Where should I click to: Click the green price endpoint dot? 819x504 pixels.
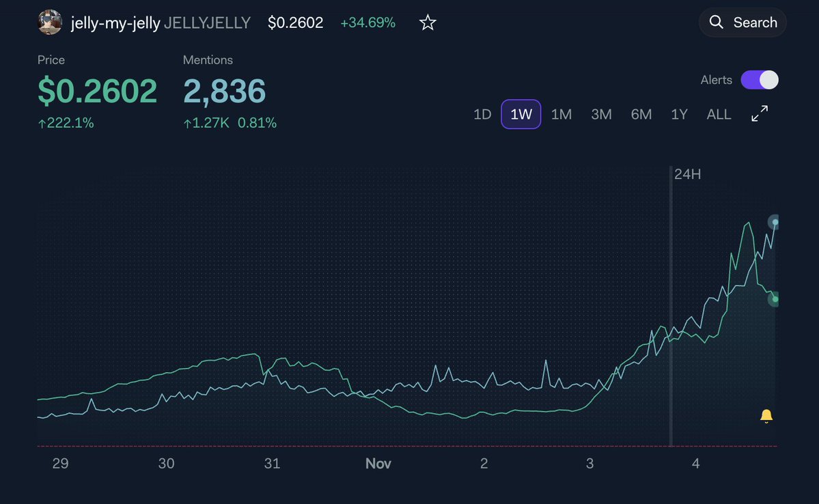775,299
